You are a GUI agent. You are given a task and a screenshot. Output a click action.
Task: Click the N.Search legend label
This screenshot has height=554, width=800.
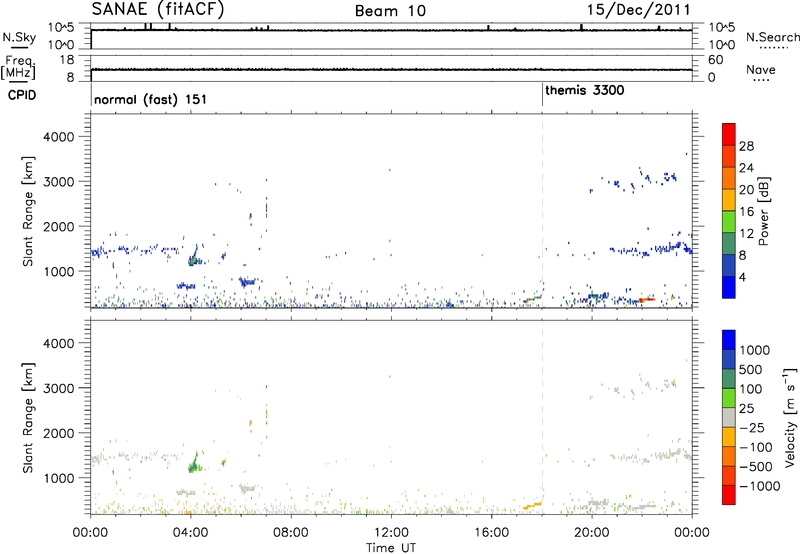(x=772, y=37)
